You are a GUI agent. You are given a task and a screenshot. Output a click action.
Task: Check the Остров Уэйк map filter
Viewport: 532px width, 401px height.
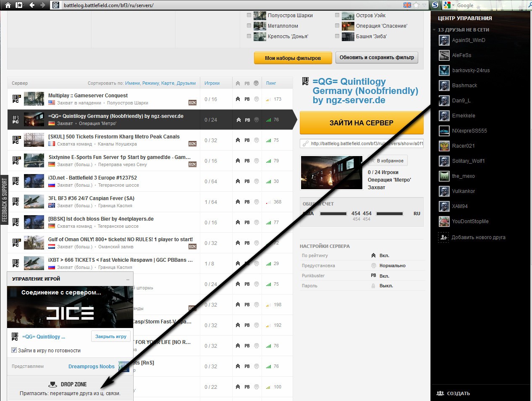coord(337,15)
